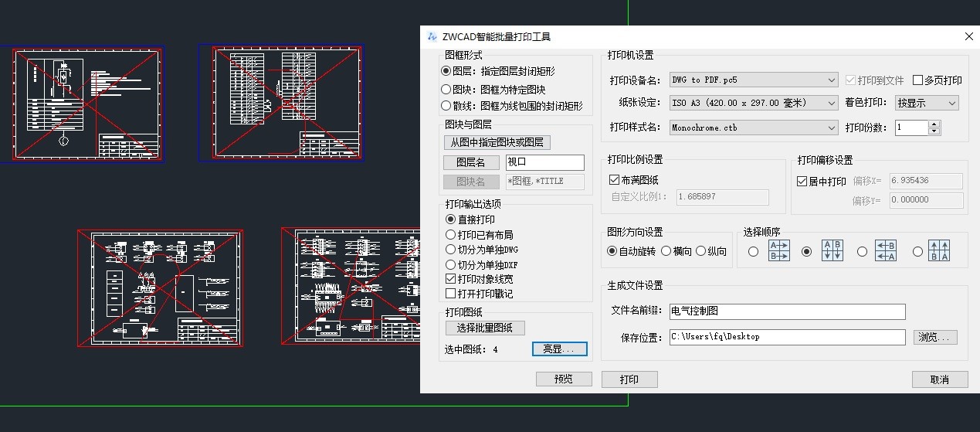Select 图块 frame type radio button
Screen dimensions: 980x432
click(446, 90)
